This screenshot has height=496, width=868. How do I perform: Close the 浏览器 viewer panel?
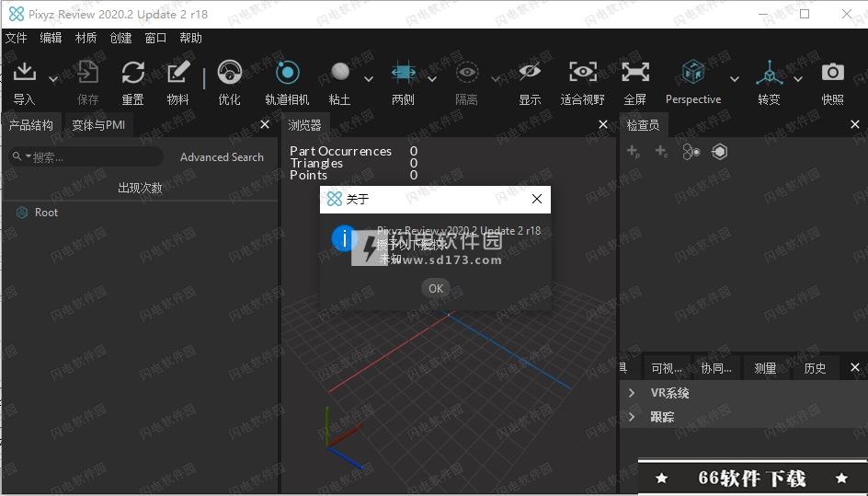(x=603, y=125)
